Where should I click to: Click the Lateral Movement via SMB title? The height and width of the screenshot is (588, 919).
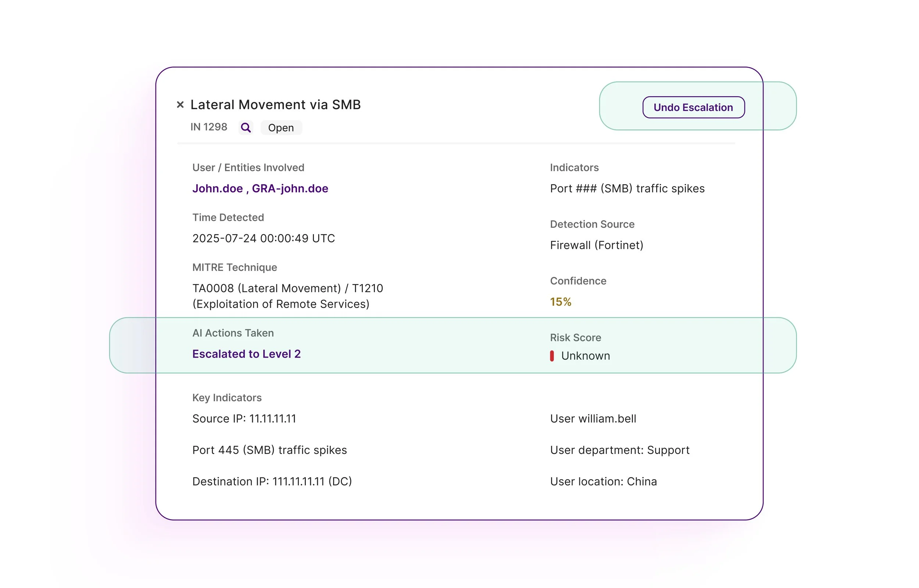click(275, 105)
